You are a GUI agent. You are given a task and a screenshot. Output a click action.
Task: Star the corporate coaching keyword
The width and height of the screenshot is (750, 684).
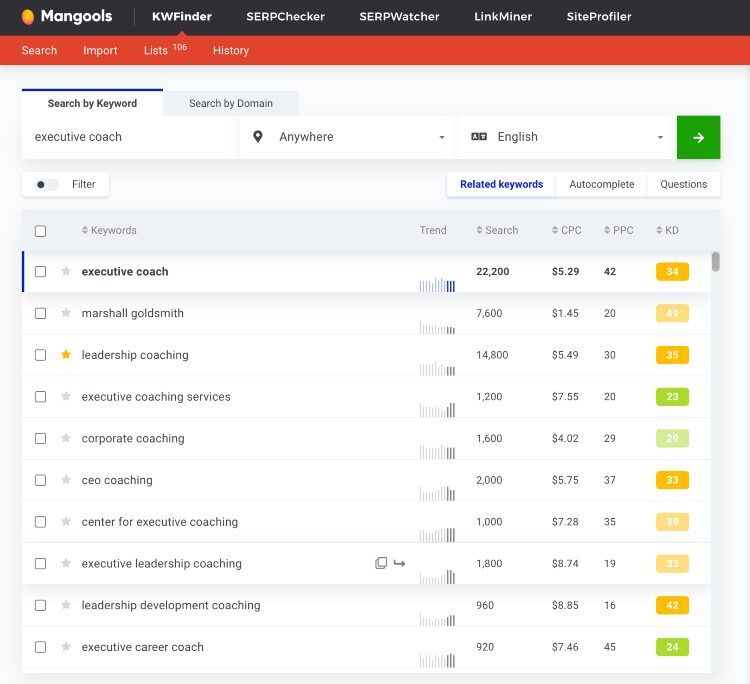pyautogui.click(x=66, y=438)
